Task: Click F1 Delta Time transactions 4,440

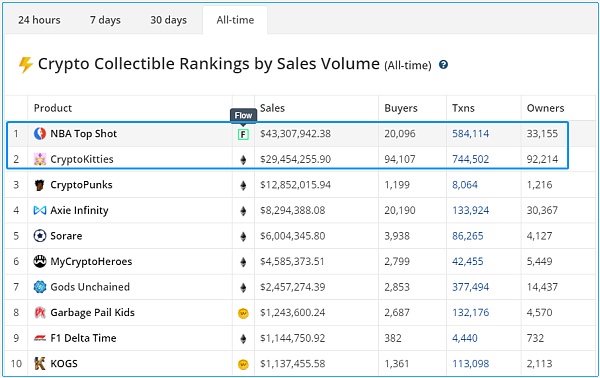Action: pos(465,338)
